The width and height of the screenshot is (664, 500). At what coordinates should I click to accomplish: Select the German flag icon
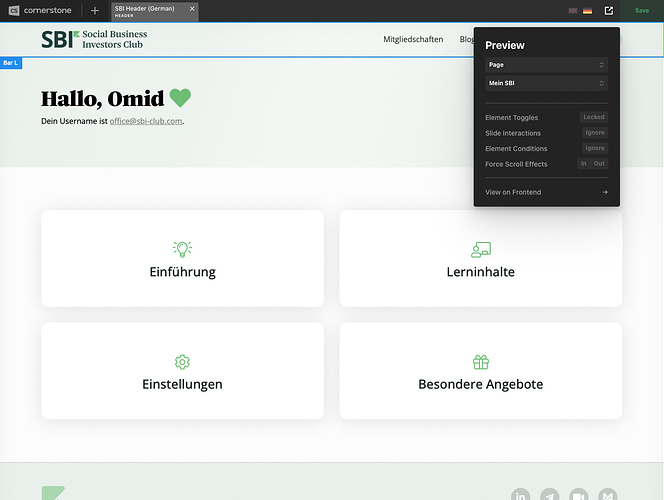(588, 11)
